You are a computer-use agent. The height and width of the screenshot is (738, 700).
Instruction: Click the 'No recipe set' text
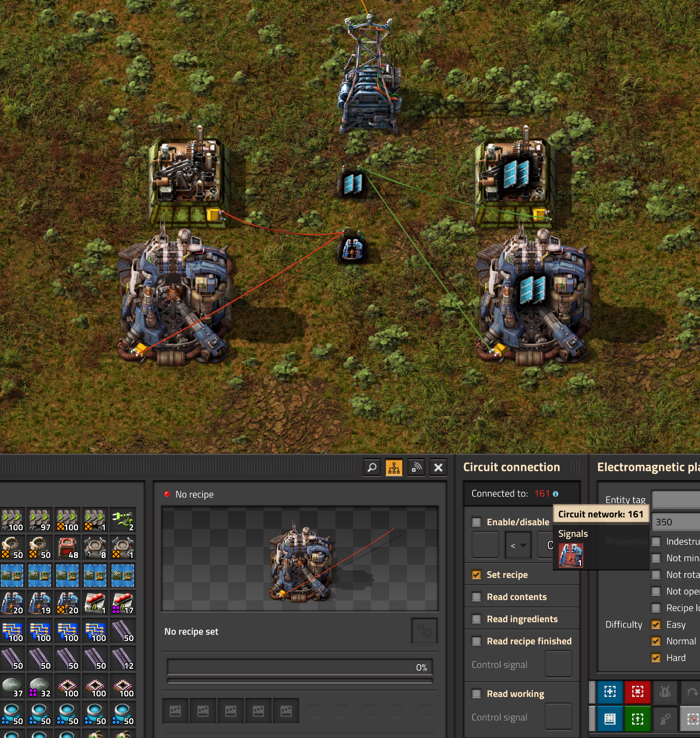point(191,631)
